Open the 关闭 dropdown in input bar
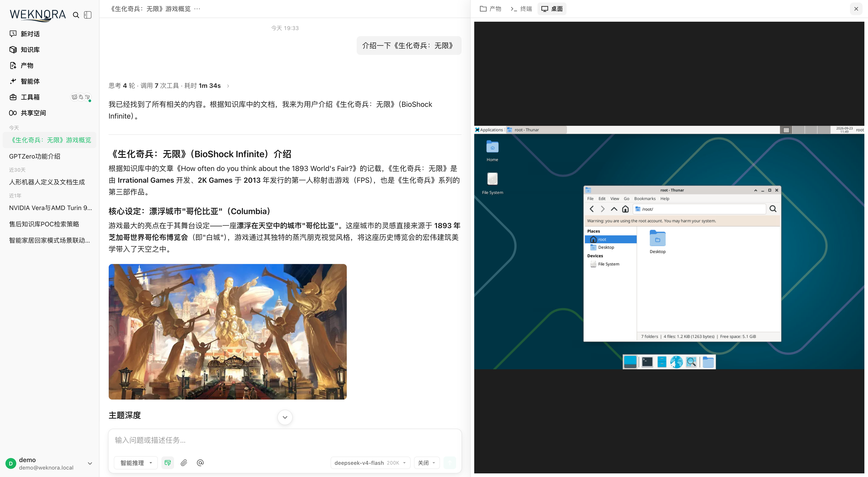Image resolution: width=868 pixels, height=477 pixels. pos(427,463)
